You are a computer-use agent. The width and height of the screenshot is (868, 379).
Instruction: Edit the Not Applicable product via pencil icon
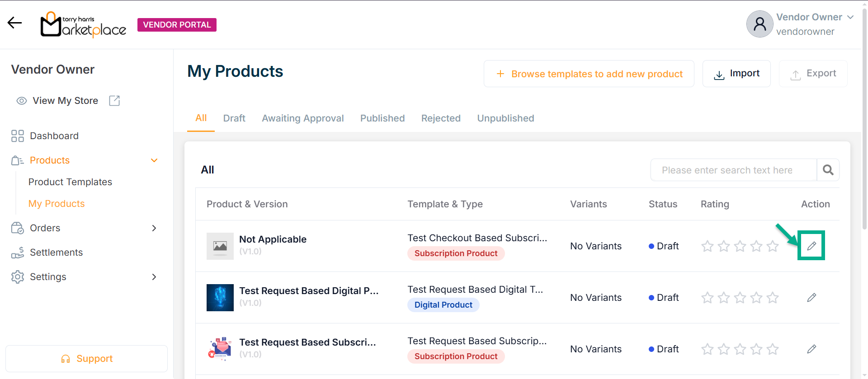tap(811, 246)
